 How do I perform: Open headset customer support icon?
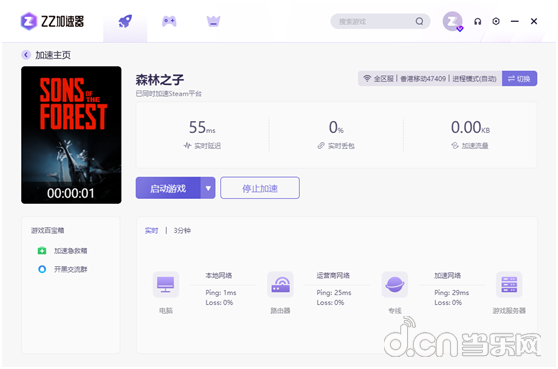(x=478, y=21)
